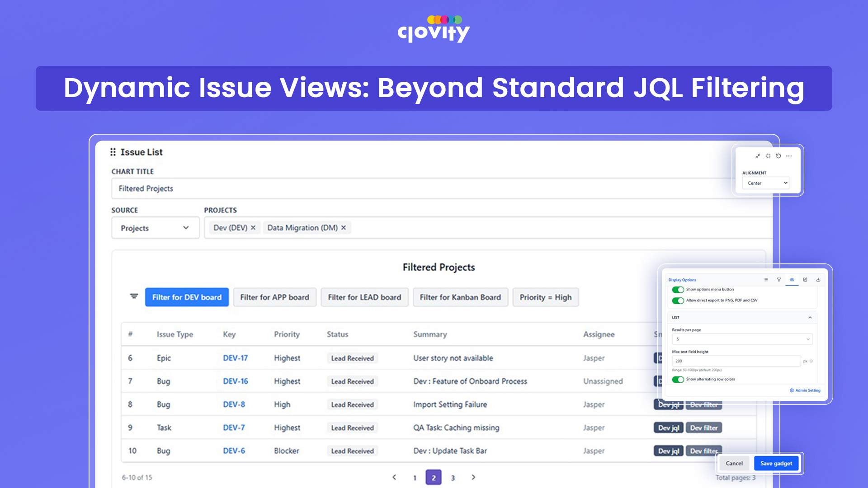Apply Priority = High quick filter
The image size is (868, 488).
tap(545, 297)
